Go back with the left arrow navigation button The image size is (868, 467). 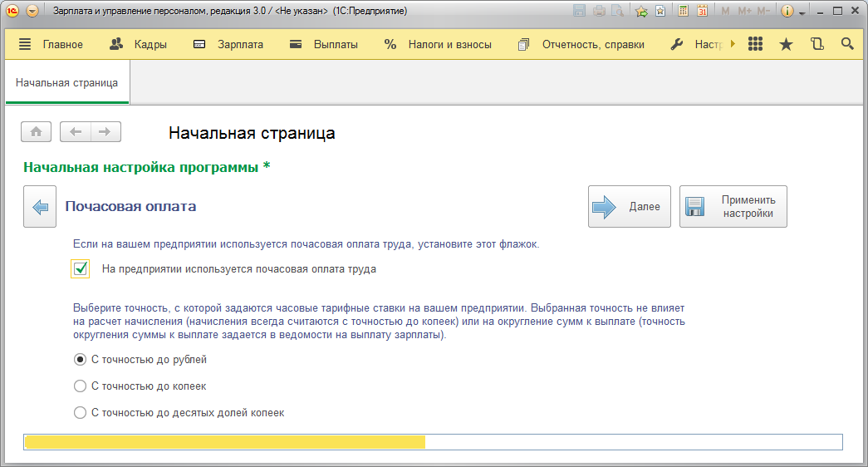pos(76,132)
